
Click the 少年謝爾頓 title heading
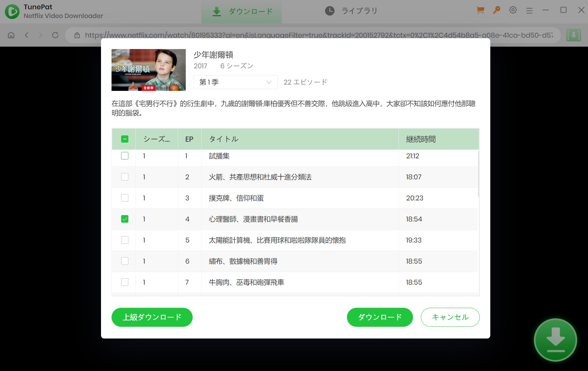(213, 55)
